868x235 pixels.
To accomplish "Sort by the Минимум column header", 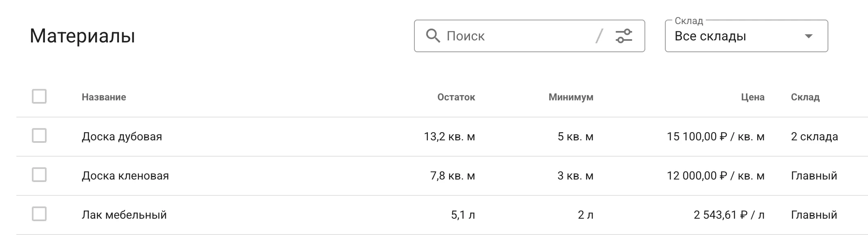I will (572, 97).
